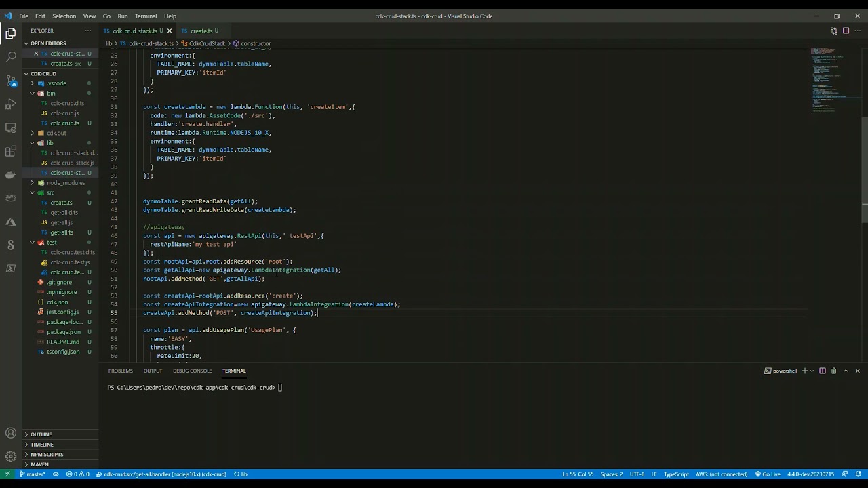Open errors and warnings count in status bar

(77, 474)
